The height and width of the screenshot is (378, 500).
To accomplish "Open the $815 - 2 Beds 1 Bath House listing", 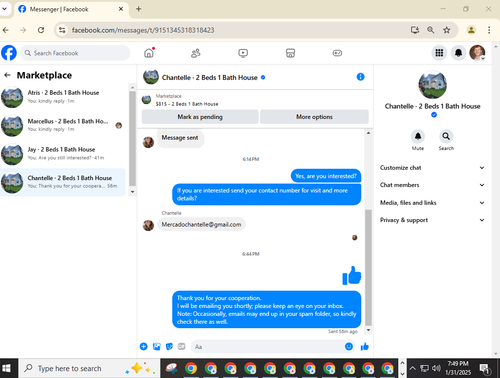I will click(x=187, y=104).
